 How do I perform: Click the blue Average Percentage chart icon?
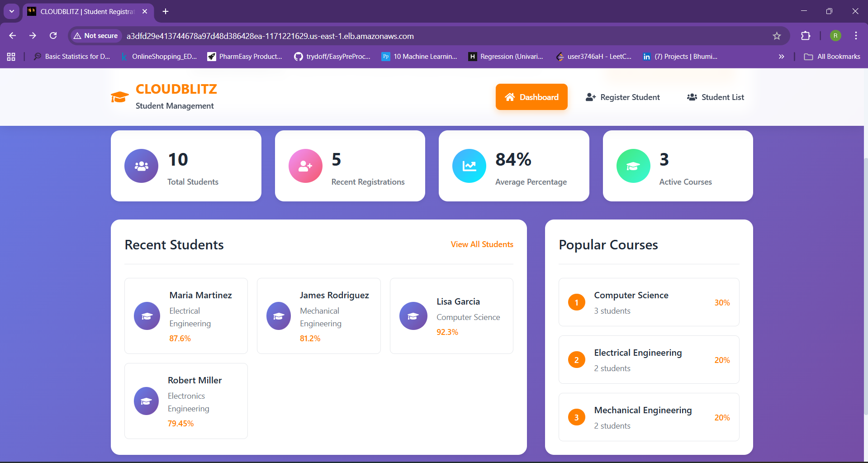[469, 166]
